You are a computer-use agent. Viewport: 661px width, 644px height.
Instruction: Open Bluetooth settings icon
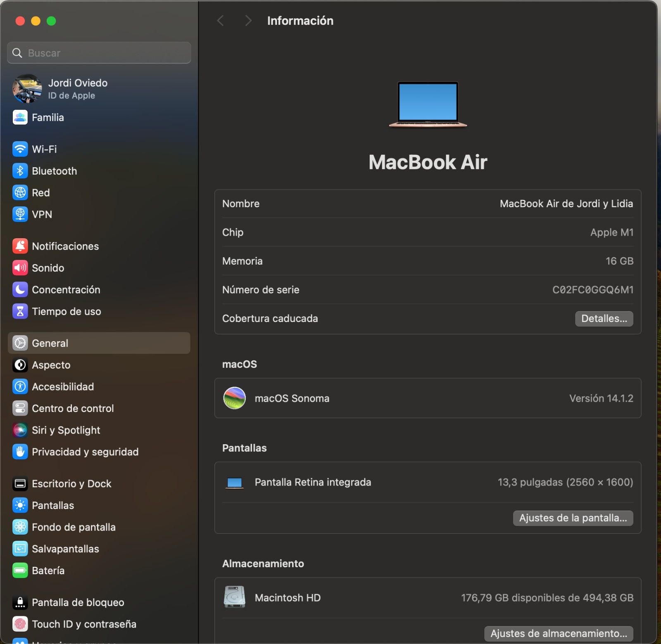pyautogui.click(x=20, y=171)
